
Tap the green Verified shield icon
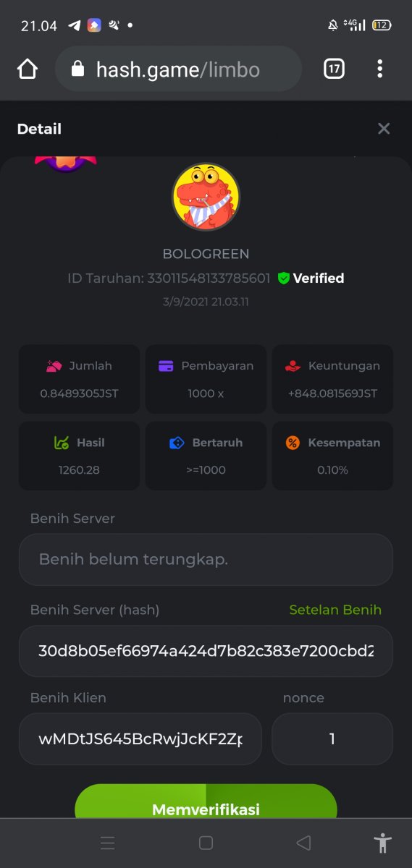click(x=284, y=278)
